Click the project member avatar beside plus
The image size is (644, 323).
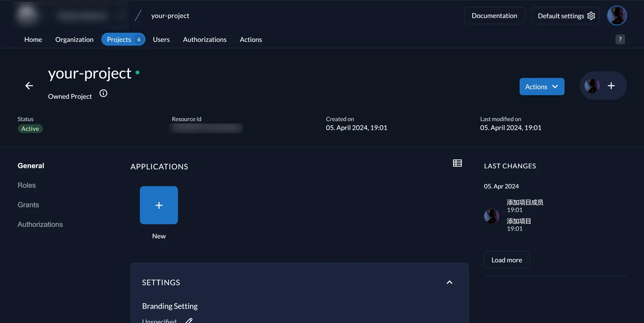pyautogui.click(x=592, y=86)
